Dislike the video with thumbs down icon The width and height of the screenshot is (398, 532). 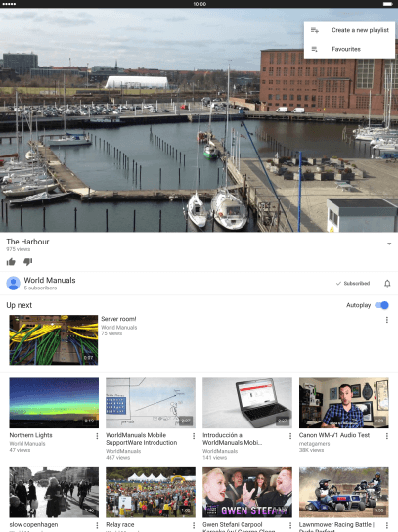coord(27,262)
